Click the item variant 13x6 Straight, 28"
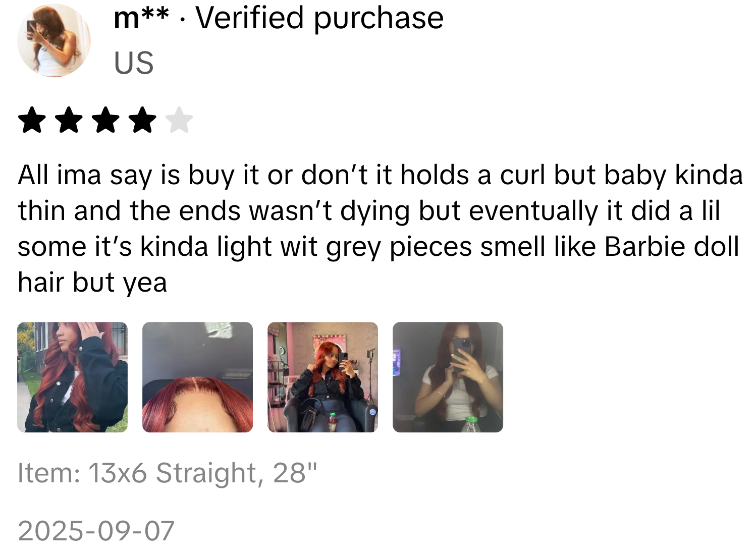The image size is (756, 555). coord(203,473)
